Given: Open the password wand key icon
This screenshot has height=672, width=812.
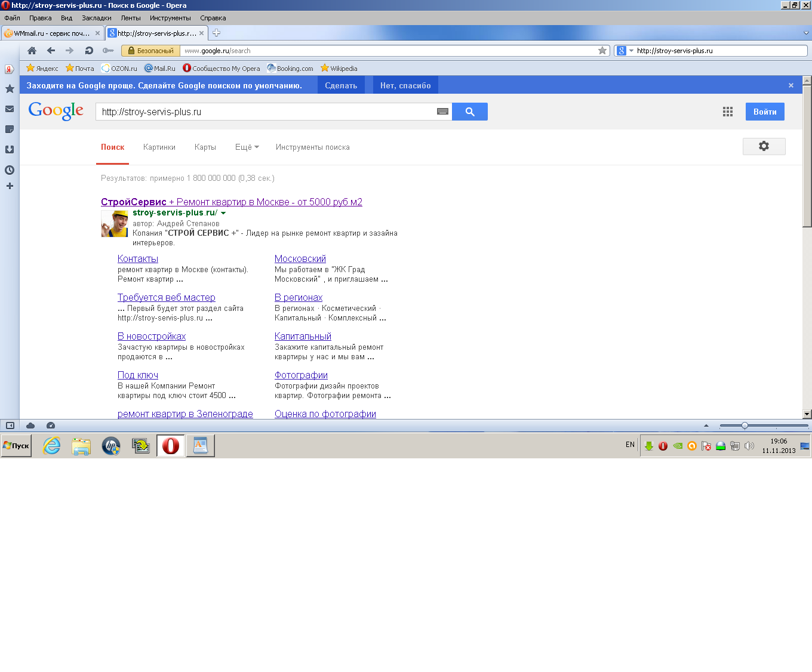Looking at the screenshot, I should tap(108, 51).
